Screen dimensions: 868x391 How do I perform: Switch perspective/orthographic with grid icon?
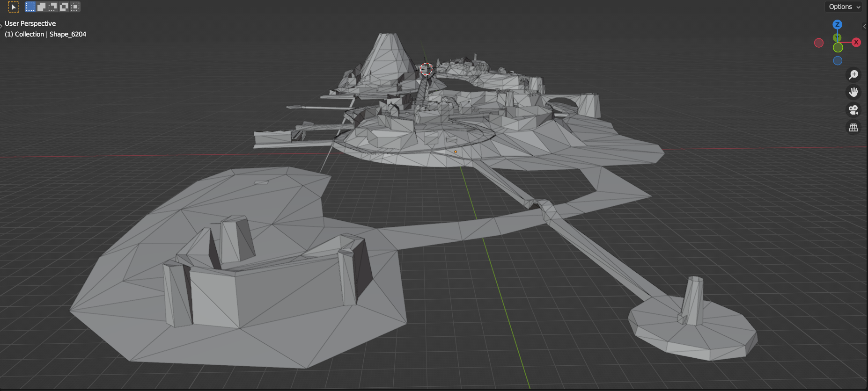[853, 127]
